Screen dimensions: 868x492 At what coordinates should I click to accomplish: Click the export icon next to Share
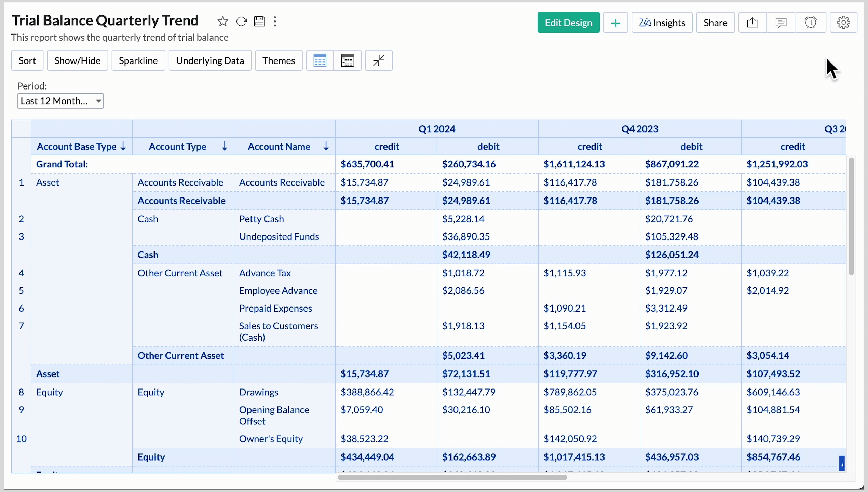[752, 23]
